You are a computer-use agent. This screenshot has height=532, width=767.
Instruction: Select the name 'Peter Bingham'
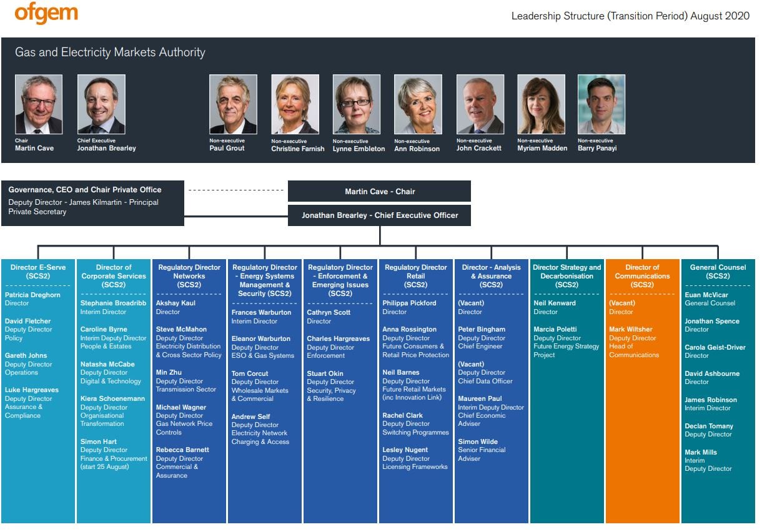pos(482,330)
